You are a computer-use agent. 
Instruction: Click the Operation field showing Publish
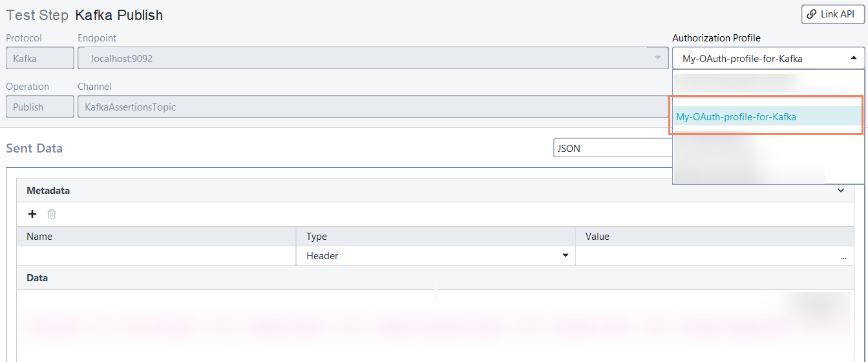tap(40, 107)
